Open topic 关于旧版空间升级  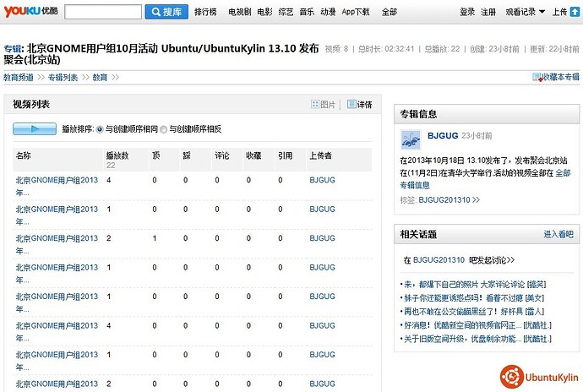coord(477,339)
